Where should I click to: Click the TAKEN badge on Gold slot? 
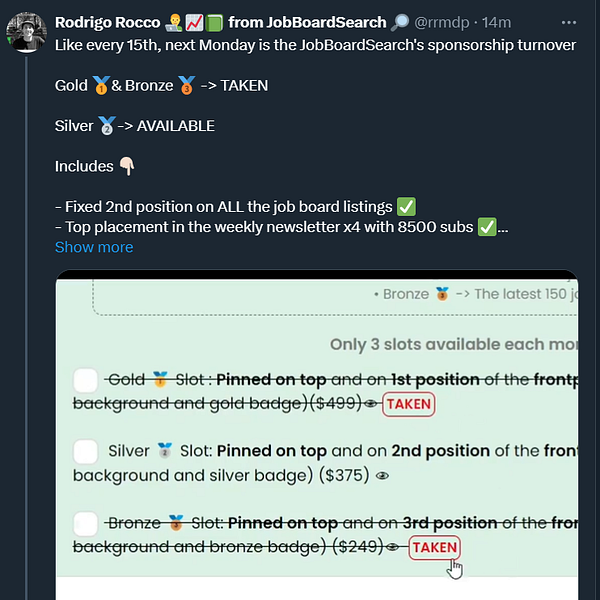[409, 404]
